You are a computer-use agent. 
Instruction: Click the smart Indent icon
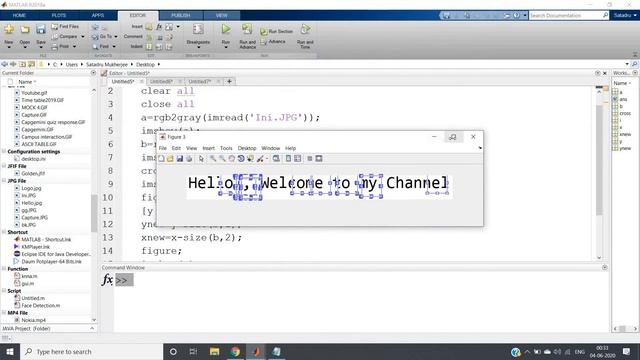click(x=149, y=47)
